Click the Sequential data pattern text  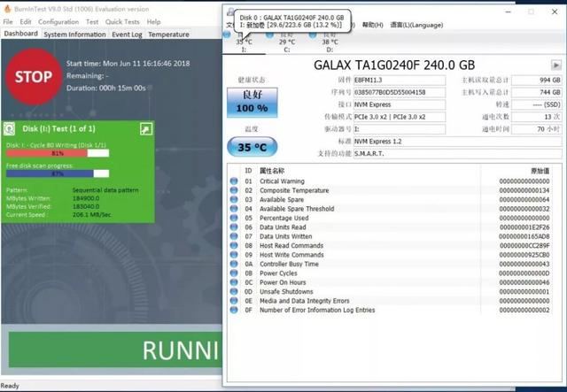tap(105, 190)
